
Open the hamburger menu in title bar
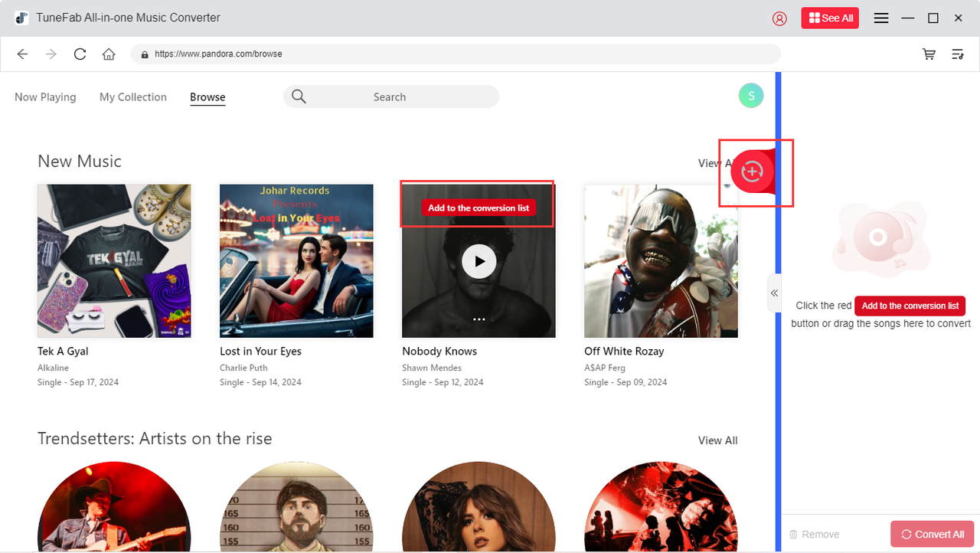(x=881, y=18)
